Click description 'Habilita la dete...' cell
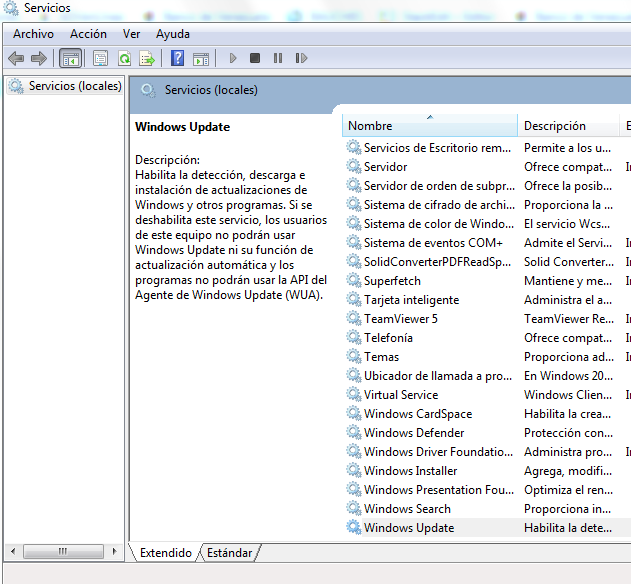 pos(568,527)
